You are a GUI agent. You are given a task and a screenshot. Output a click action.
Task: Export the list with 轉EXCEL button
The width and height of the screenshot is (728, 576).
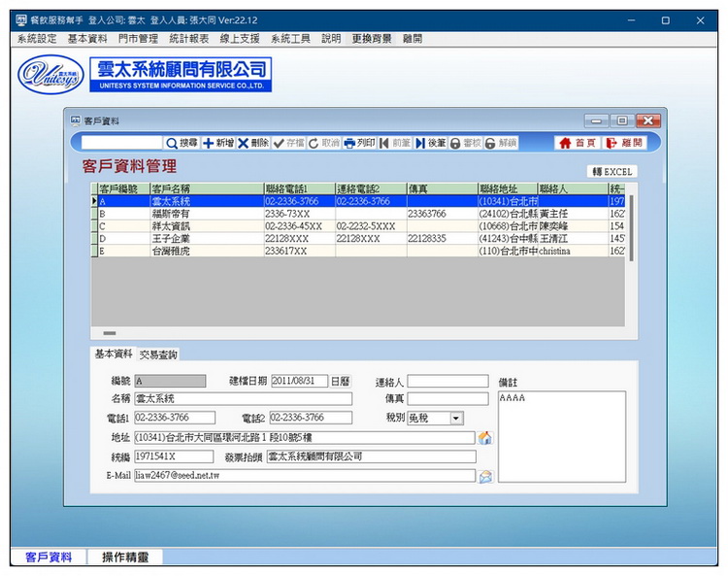[x=612, y=172]
